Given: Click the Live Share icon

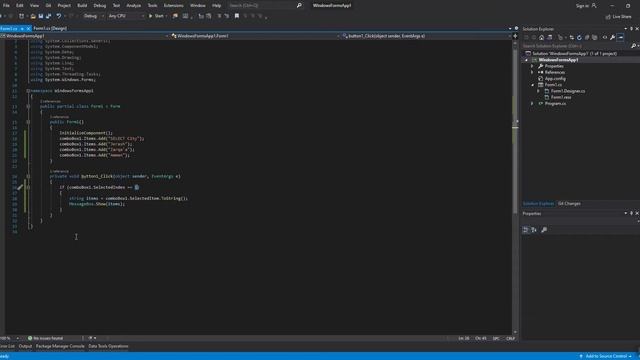Looking at the screenshot, I should [x=608, y=17].
